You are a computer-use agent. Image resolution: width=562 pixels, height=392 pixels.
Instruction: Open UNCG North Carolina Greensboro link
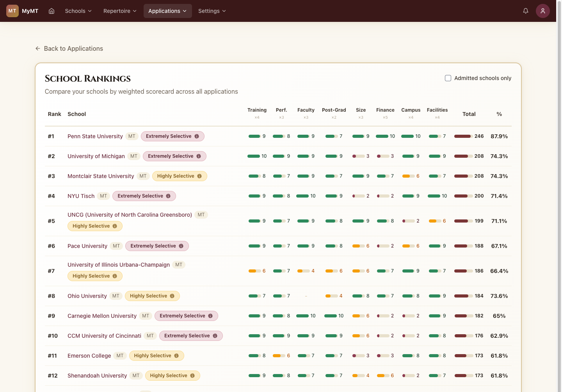(x=130, y=215)
